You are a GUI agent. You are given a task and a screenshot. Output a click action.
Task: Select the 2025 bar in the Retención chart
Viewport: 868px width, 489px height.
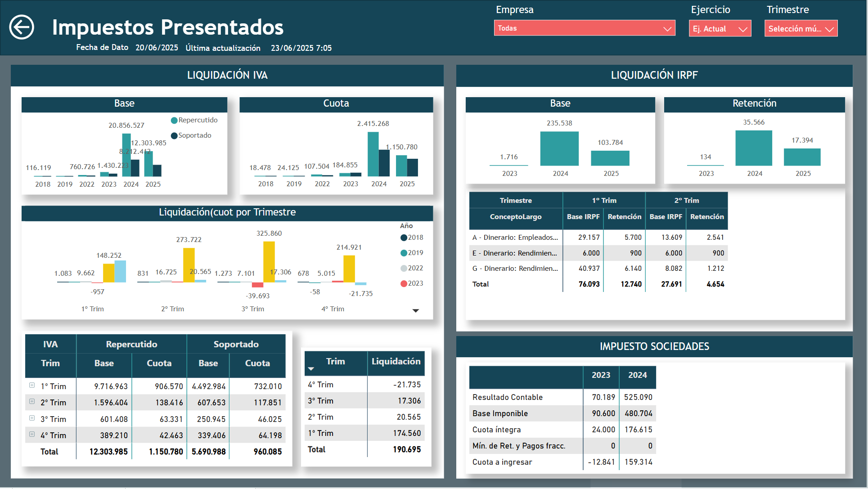pyautogui.click(x=802, y=158)
